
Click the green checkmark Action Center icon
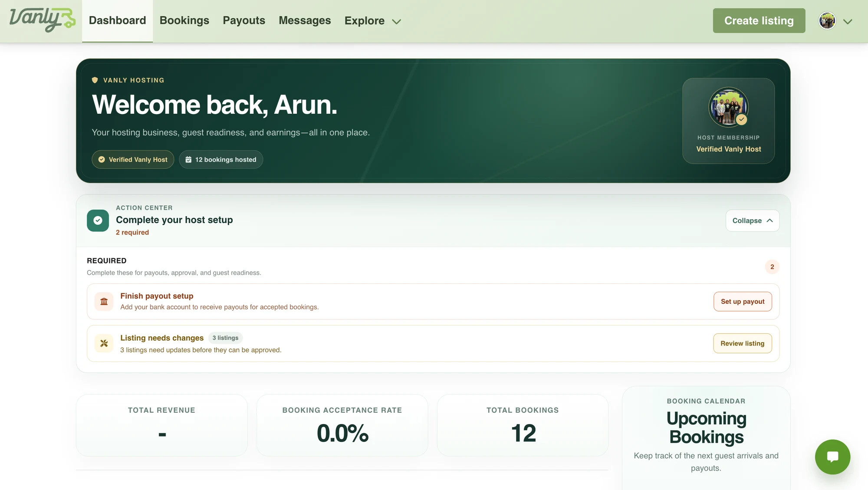pyautogui.click(x=98, y=220)
